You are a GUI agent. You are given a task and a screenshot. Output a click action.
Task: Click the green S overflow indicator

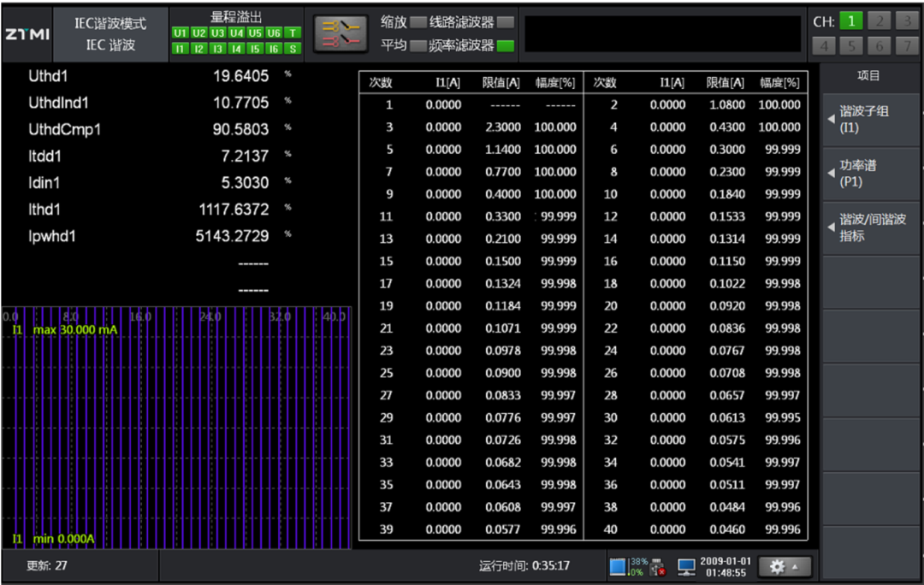pyautogui.click(x=293, y=49)
